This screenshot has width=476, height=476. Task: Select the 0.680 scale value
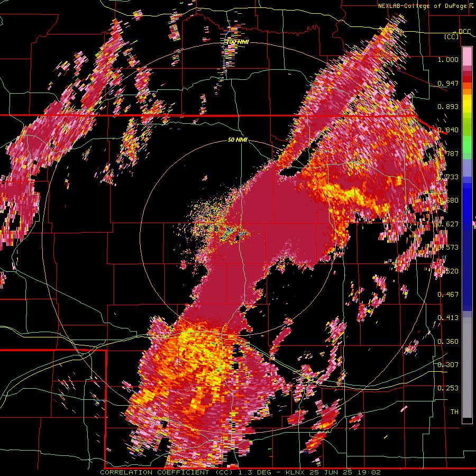(x=448, y=200)
